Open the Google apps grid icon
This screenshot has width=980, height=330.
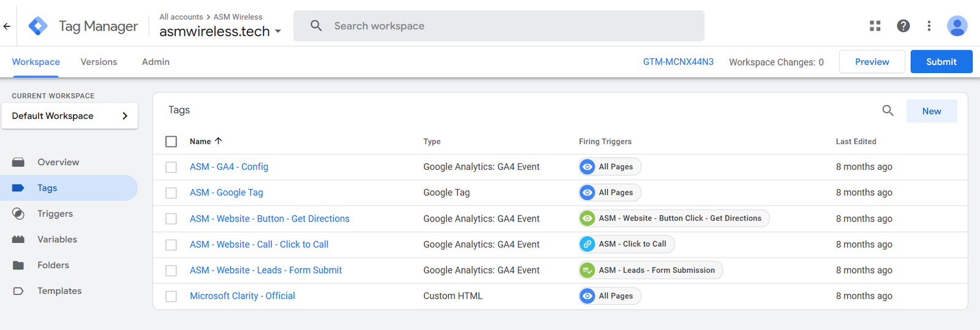pyautogui.click(x=875, y=26)
